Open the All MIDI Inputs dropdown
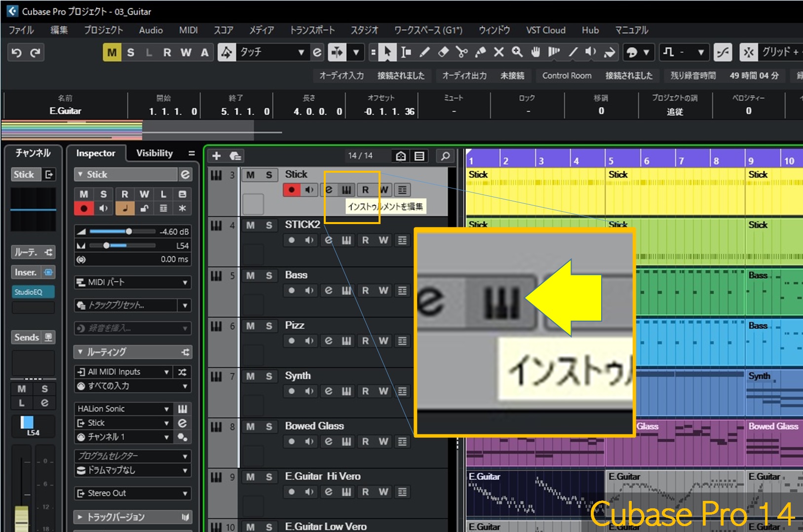 [x=122, y=372]
